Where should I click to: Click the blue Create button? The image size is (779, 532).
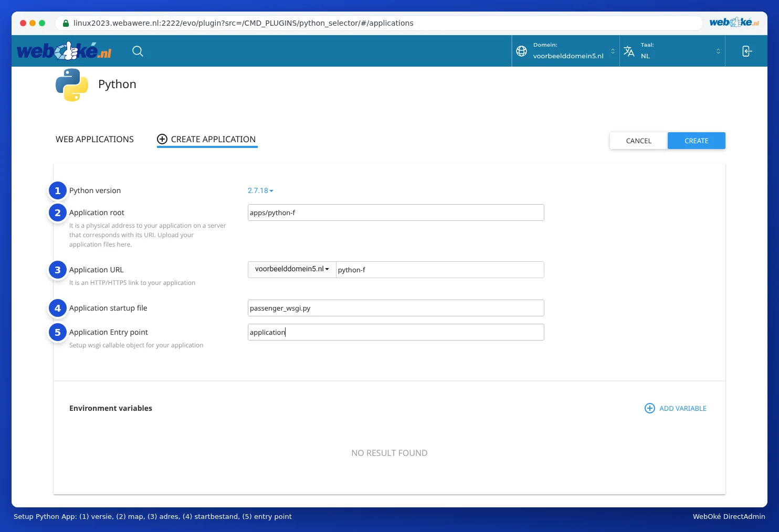[x=697, y=141]
